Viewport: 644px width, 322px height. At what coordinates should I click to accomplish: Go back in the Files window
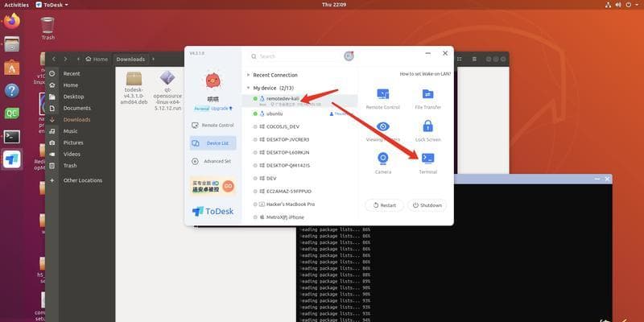53,59
